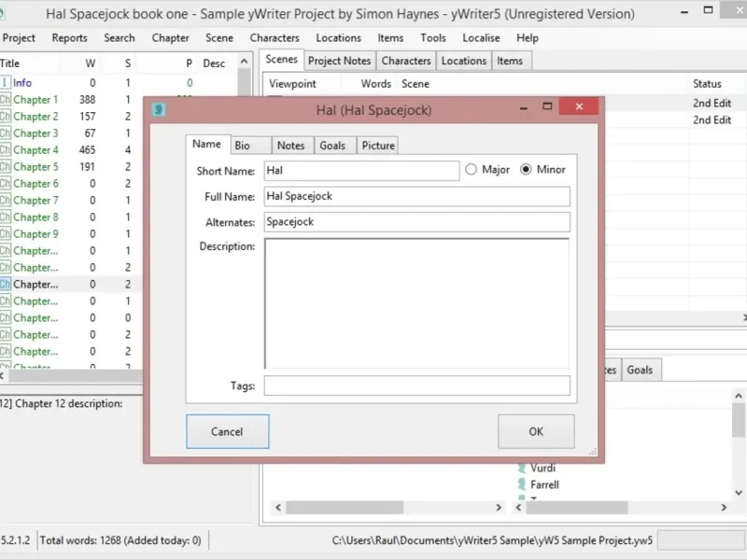This screenshot has height=560, width=747.
Task: Click the Chapter 6 row icon
Action: point(5,183)
